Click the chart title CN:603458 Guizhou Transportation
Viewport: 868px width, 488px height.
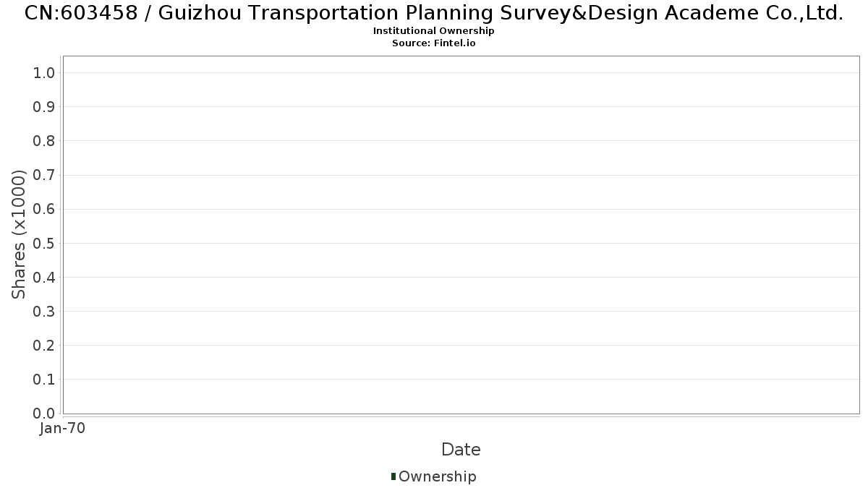pos(434,13)
